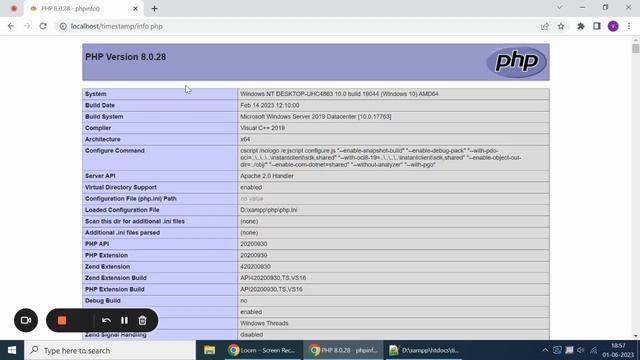Toggle Loom camera button

[26, 320]
